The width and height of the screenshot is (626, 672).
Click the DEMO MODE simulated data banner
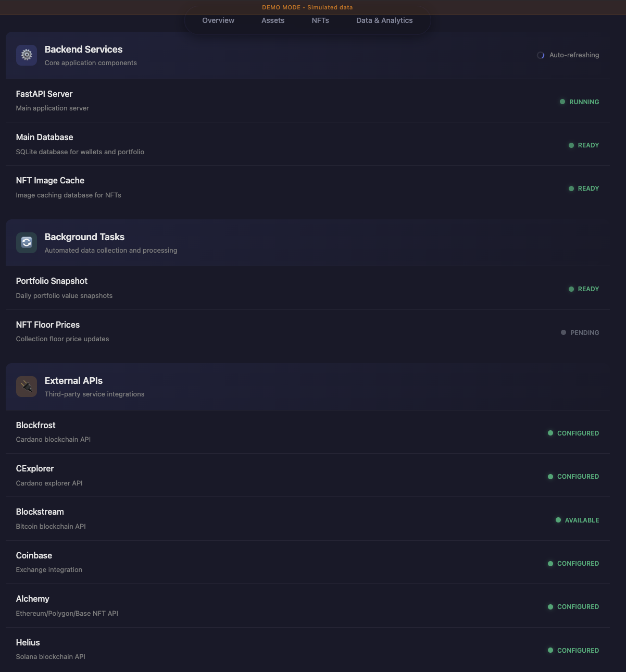point(307,7)
